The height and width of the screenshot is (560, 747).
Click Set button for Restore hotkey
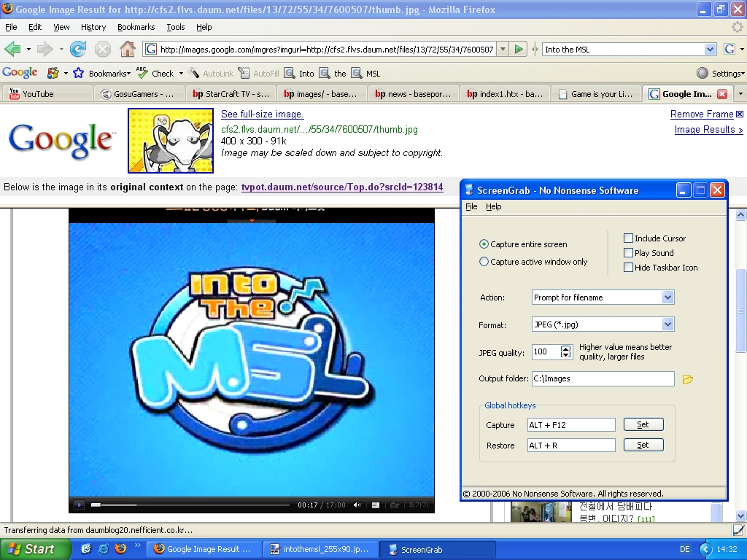click(643, 445)
